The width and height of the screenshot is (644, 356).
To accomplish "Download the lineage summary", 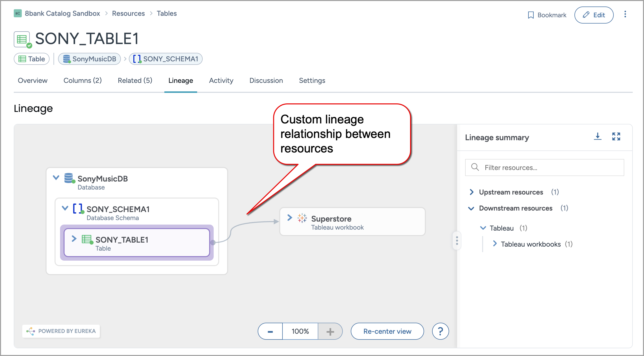I will pos(597,137).
